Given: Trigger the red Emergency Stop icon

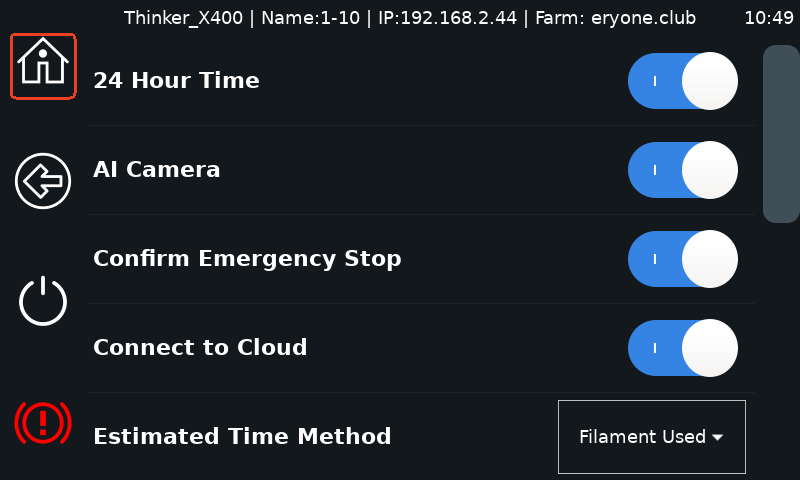Looking at the screenshot, I should [x=43, y=422].
